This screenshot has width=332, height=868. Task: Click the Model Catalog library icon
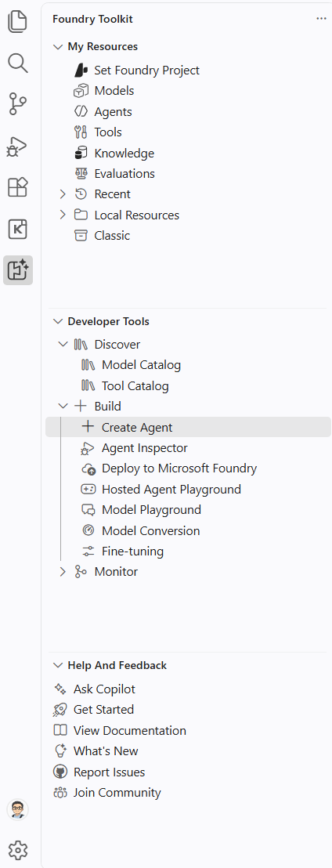(88, 365)
